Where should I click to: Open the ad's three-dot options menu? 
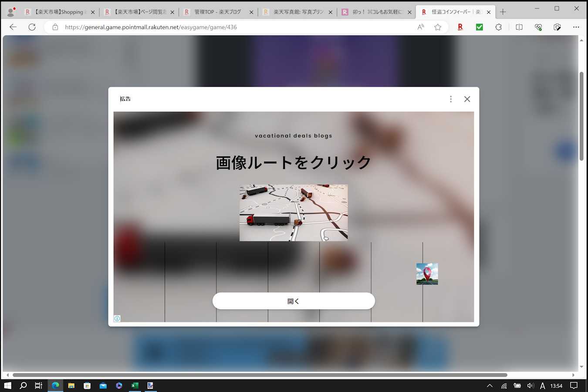point(451,99)
